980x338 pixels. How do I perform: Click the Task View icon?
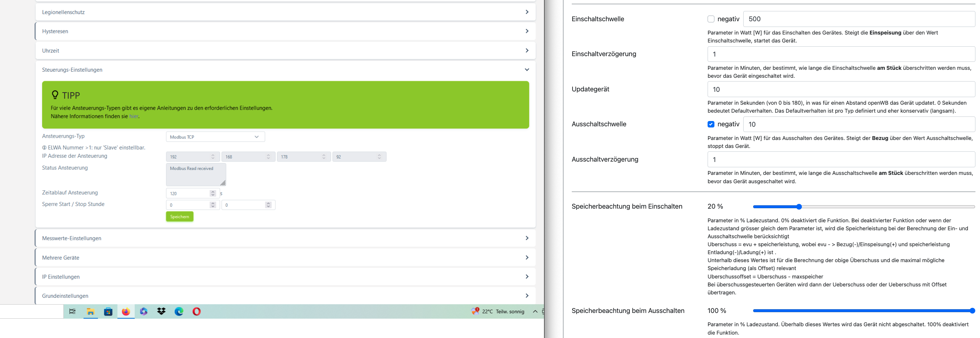tap(72, 312)
